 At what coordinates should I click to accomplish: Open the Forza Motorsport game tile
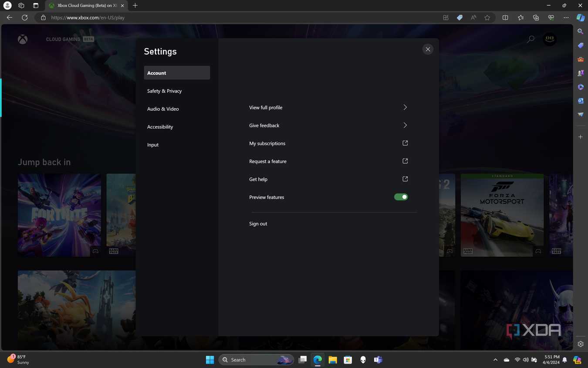[502, 215]
